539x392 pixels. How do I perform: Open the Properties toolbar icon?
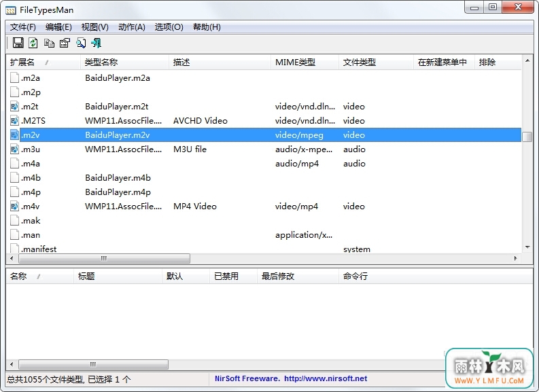(65, 43)
